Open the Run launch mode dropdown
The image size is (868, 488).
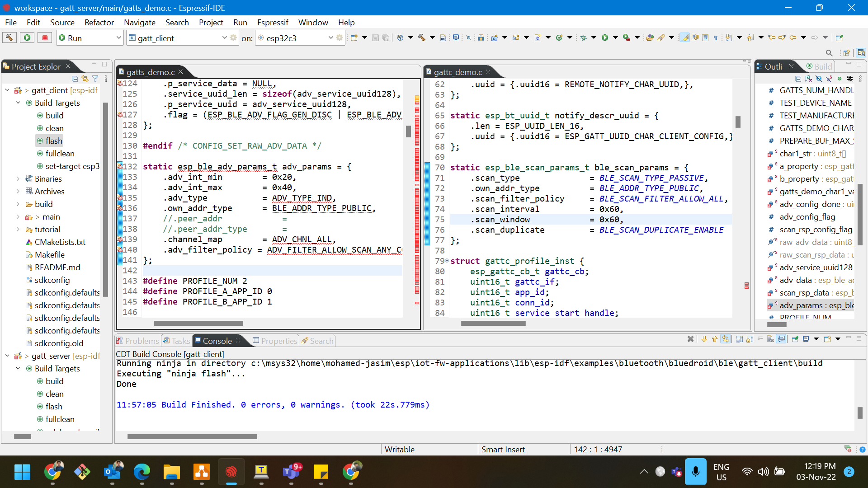coord(119,38)
